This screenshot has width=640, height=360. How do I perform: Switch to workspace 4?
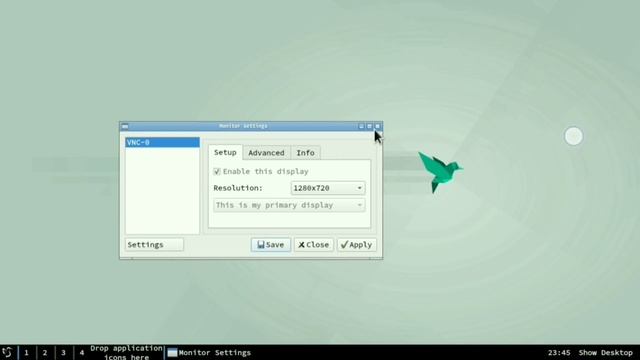(82, 353)
